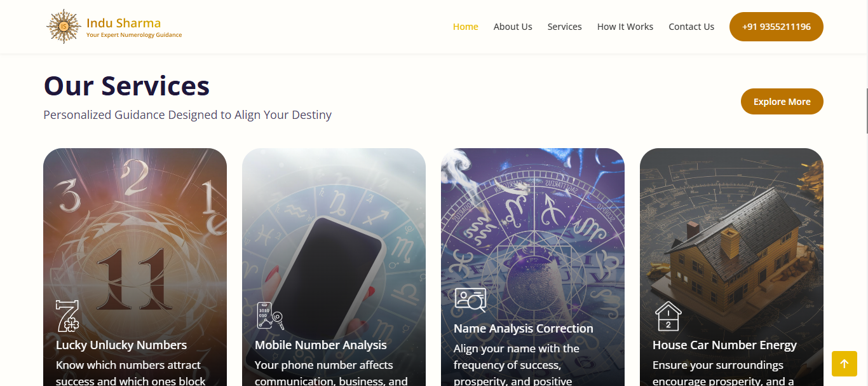Call the +91 9355211196 phone button
Screen dimensions: 868x386
776,27
